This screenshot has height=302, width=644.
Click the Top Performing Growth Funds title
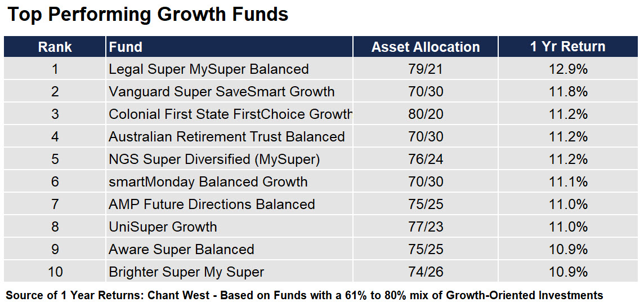point(148,15)
